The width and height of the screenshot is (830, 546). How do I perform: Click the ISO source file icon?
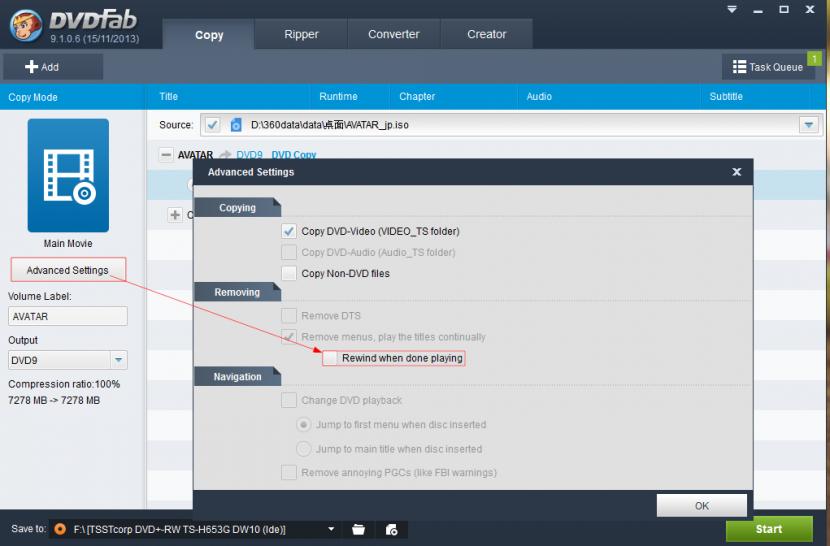(236, 125)
